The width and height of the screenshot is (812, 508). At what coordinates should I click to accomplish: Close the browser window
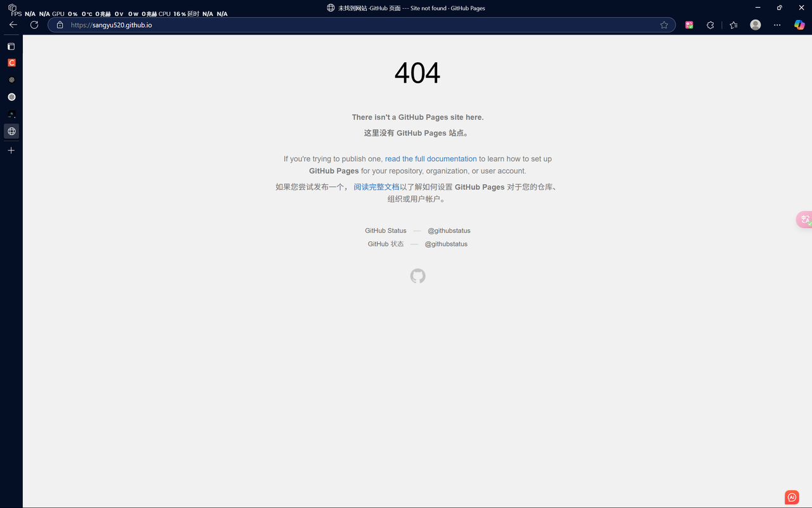click(x=801, y=8)
